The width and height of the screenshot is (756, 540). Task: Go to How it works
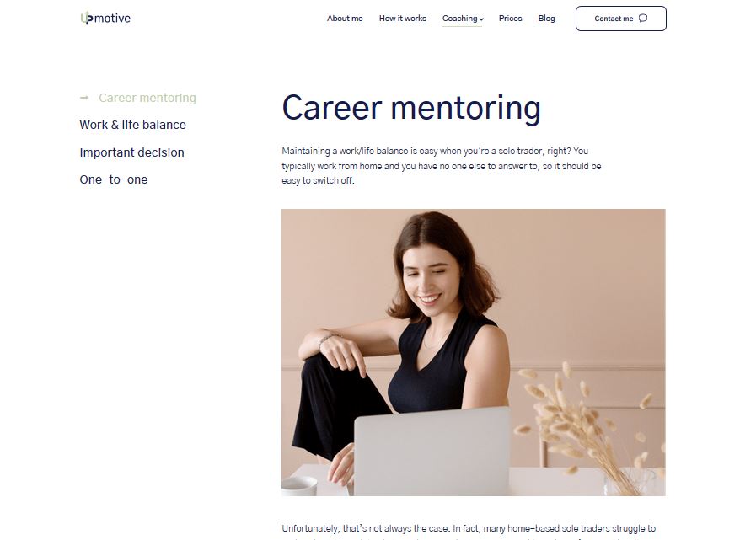pos(403,19)
